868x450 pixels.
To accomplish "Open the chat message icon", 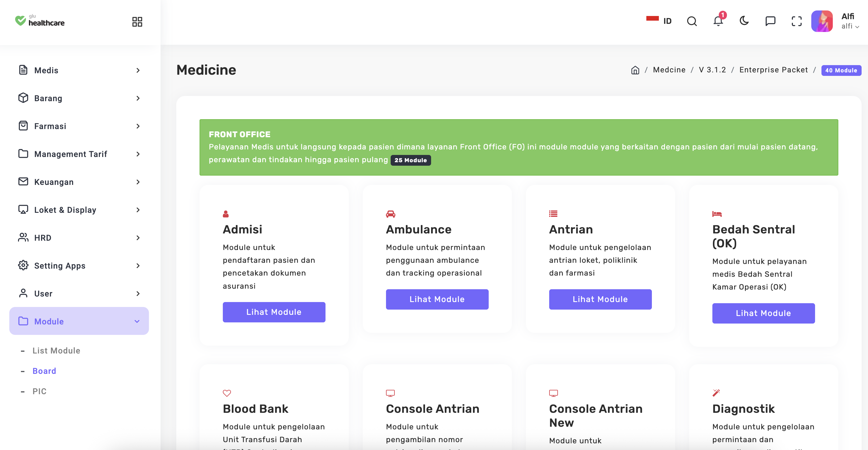I will coord(770,21).
